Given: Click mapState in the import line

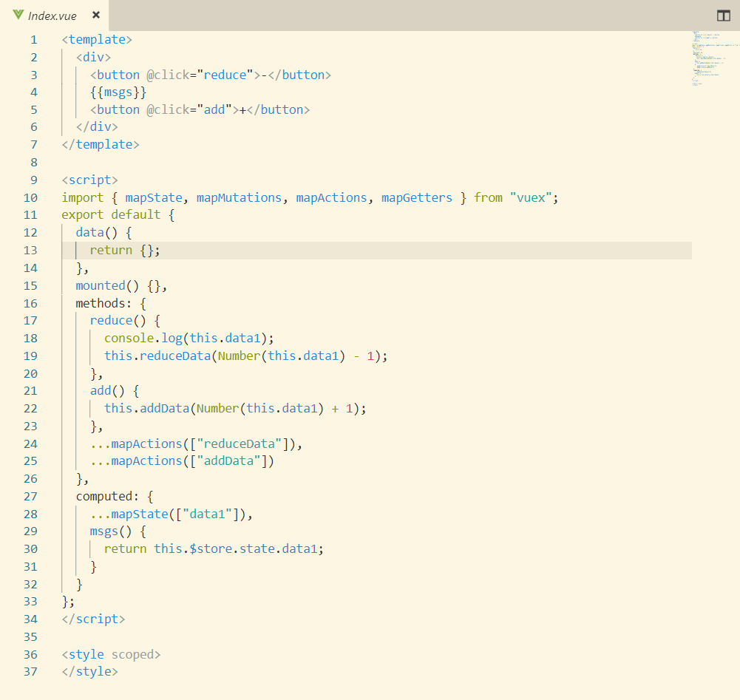Looking at the screenshot, I should pos(154,198).
